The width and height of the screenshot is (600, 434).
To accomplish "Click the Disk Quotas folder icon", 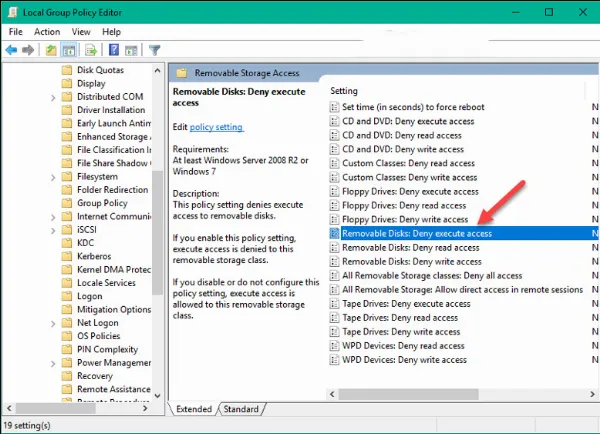I will click(x=67, y=70).
